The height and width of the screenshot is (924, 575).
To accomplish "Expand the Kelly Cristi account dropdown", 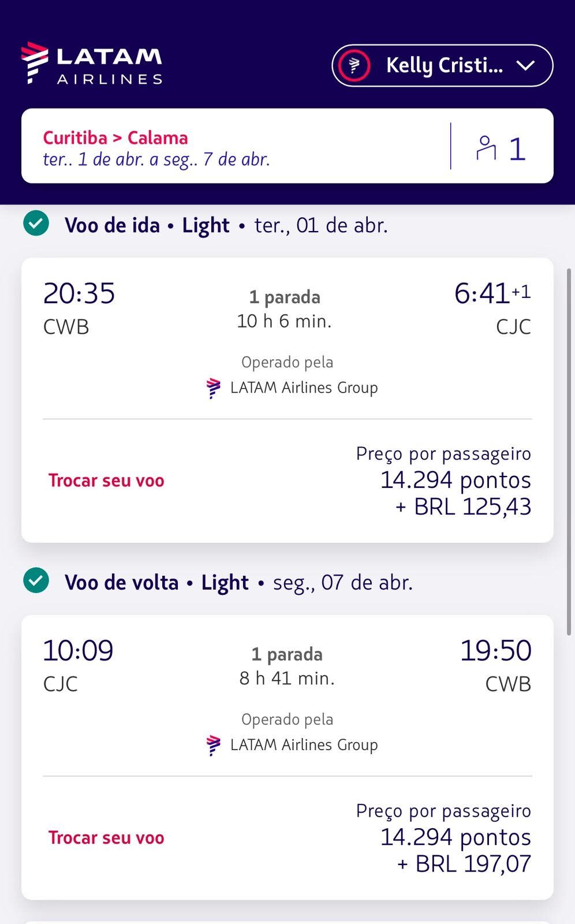I will coord(443,65).
